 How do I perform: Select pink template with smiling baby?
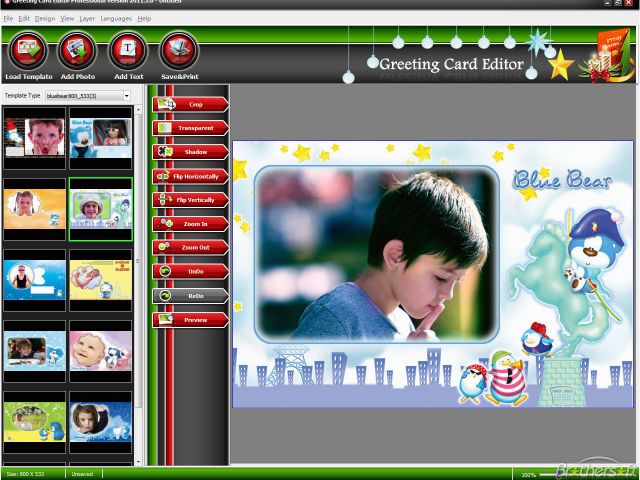100,351
